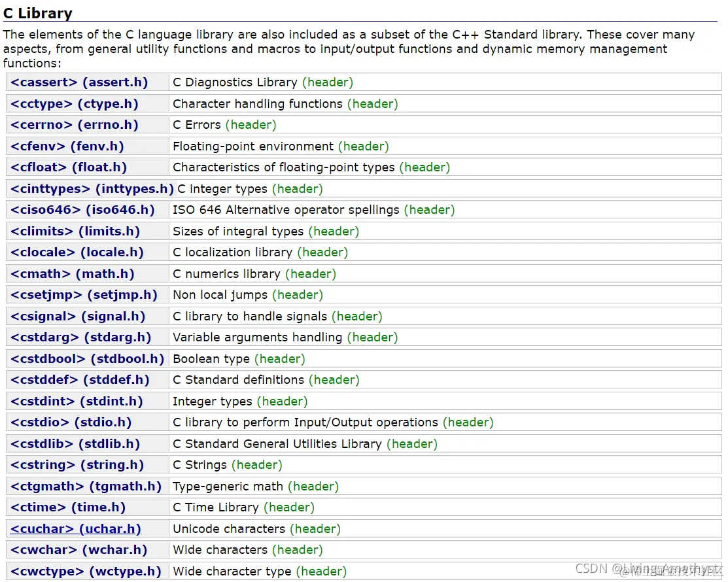
Task: Open the <ctgmath> (tgmath.h) header link
Action: (x=86, y=486)
